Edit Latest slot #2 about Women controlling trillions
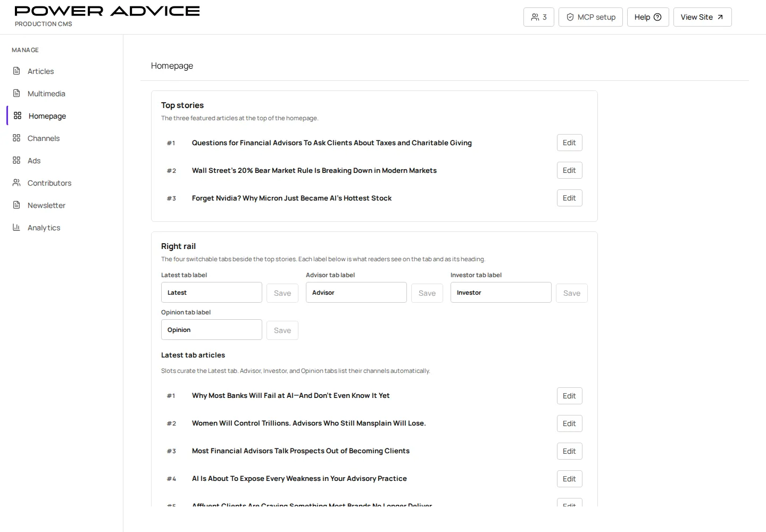Screen dimensions: 766x532 (x=569, y=423)
